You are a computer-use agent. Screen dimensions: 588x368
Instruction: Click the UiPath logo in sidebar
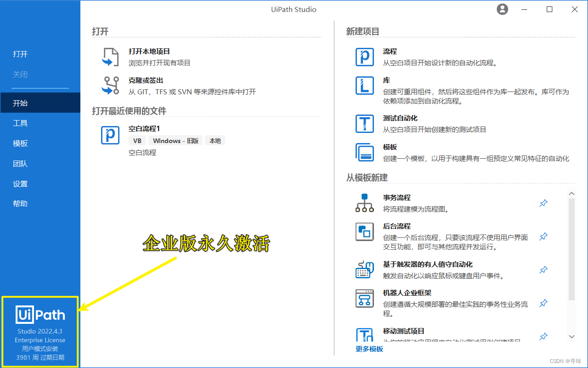tap(40, 315)
